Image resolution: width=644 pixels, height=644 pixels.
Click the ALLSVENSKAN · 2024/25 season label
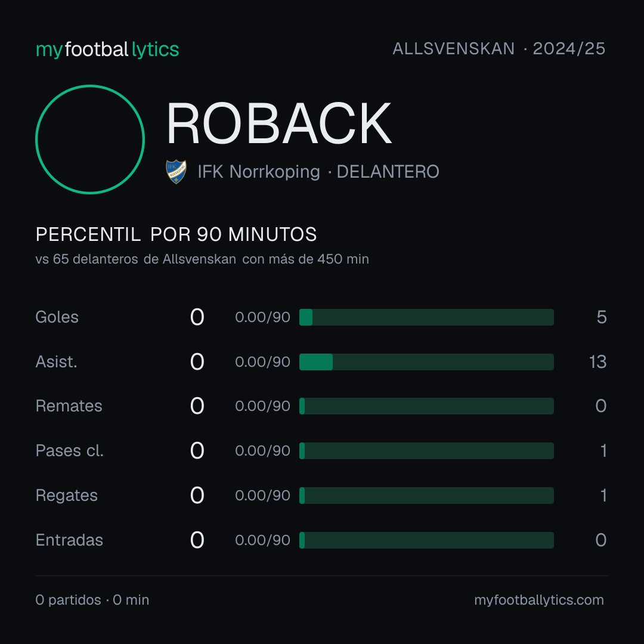(x=499, y=49)
